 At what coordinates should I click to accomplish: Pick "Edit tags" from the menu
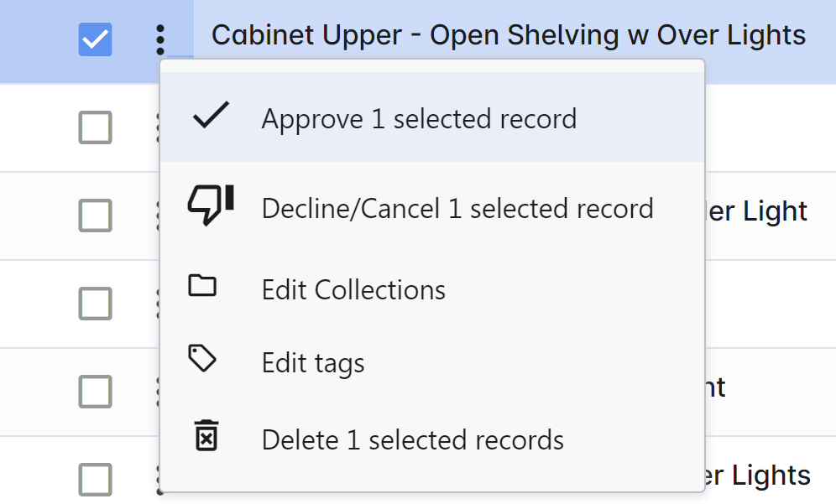pos(313,363)
